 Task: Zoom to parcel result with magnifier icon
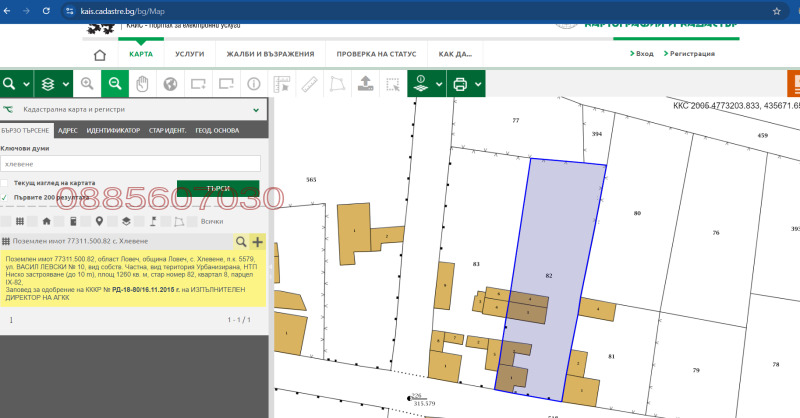click(x=241, y=242)
